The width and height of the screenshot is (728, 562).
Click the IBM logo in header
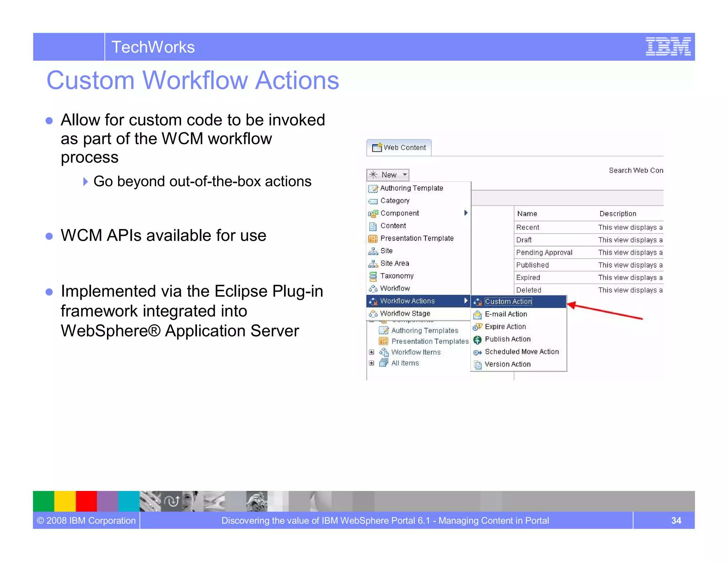(668, 47)
